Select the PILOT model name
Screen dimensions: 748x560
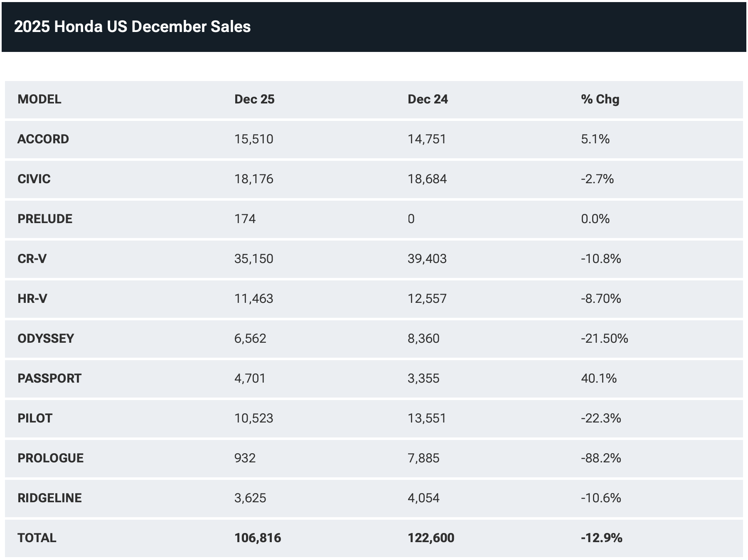click(x=35, y=418)
